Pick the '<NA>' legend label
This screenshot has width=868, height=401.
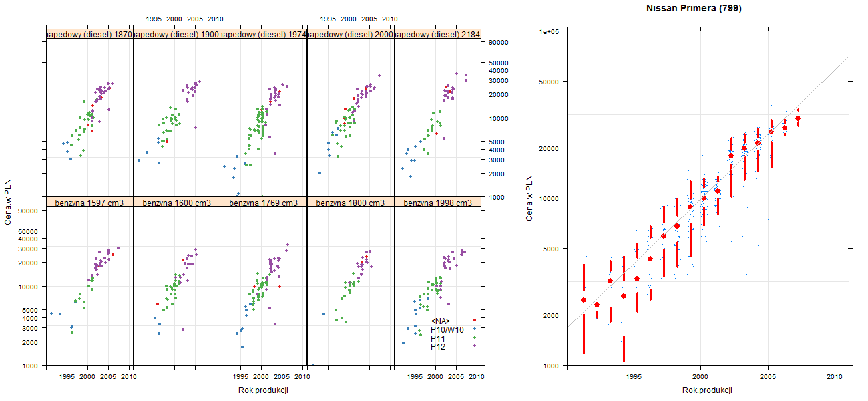click(x=441, y=321)
